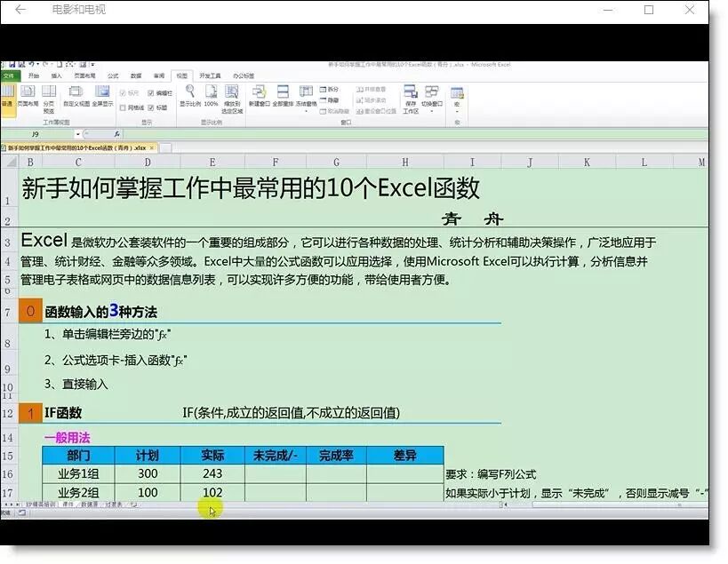
Task: Click the pink 一般用法 label
Action: point(68,437)
